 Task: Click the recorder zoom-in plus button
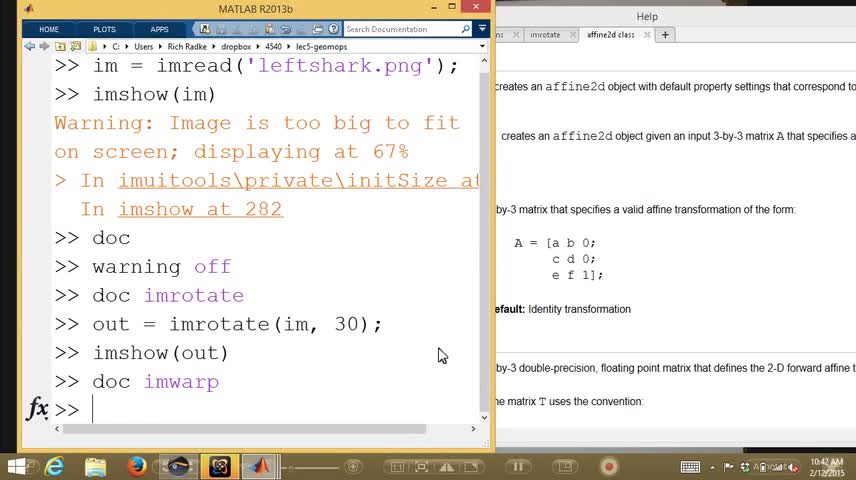(353, 467)
